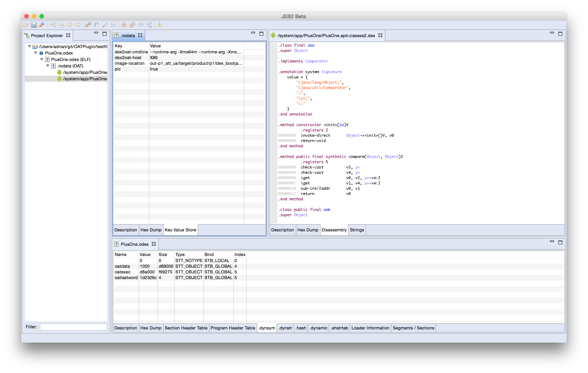Viewport: 588px width, 373px height.
Task: Switch to the .dynstr tab
Action: (285, 328)
